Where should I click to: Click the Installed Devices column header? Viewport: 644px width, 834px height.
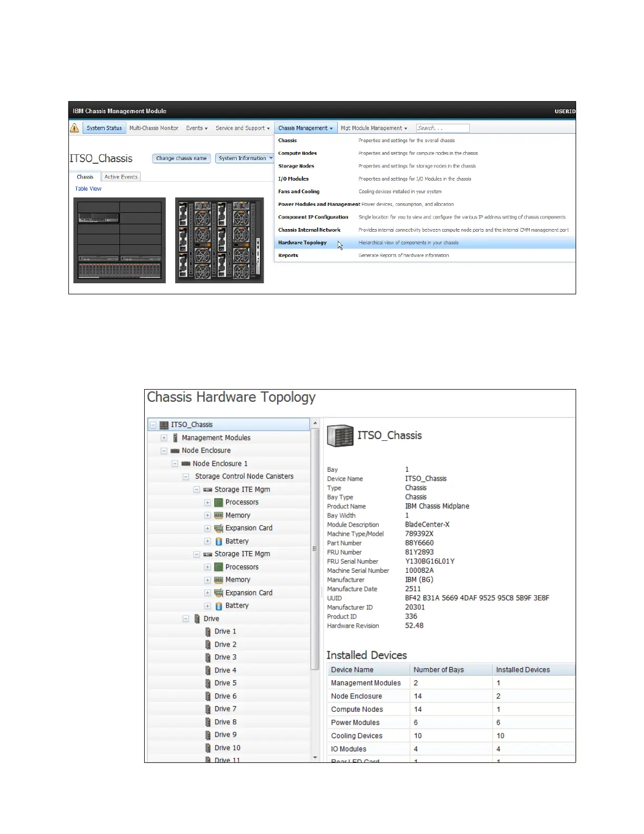pos(534,670)
